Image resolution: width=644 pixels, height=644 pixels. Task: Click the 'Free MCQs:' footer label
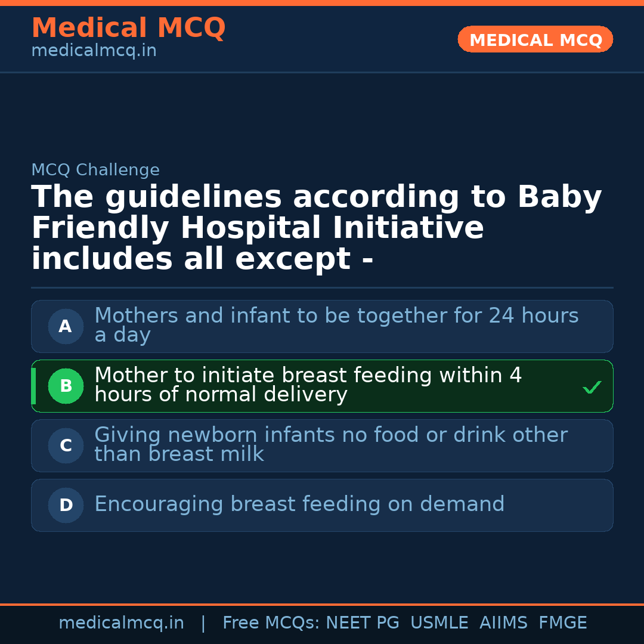pos(271,623)
